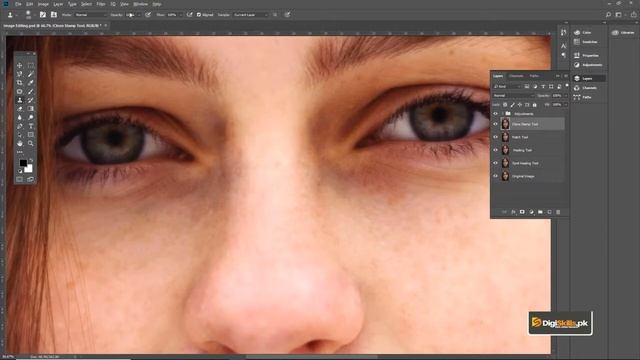Select the Crop tool
This screenshot has width=640, height=360.
20,83
